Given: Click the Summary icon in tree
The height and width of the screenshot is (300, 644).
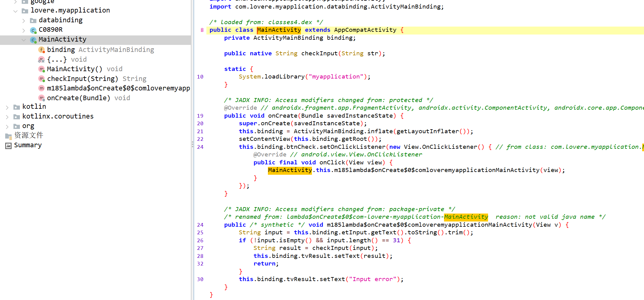Looking at the screenshot, I should [8, 145].
